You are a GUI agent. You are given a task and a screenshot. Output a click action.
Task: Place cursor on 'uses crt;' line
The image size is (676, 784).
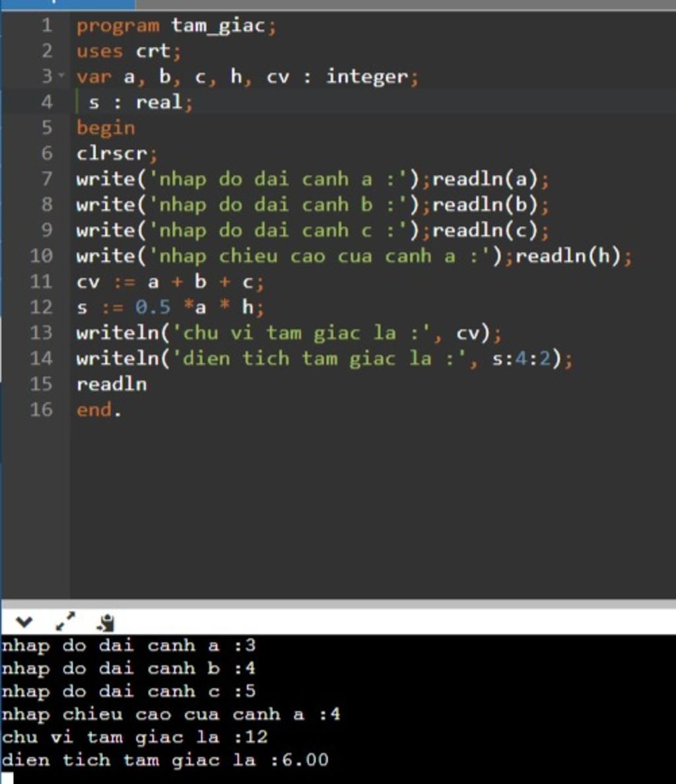[129, 51]
